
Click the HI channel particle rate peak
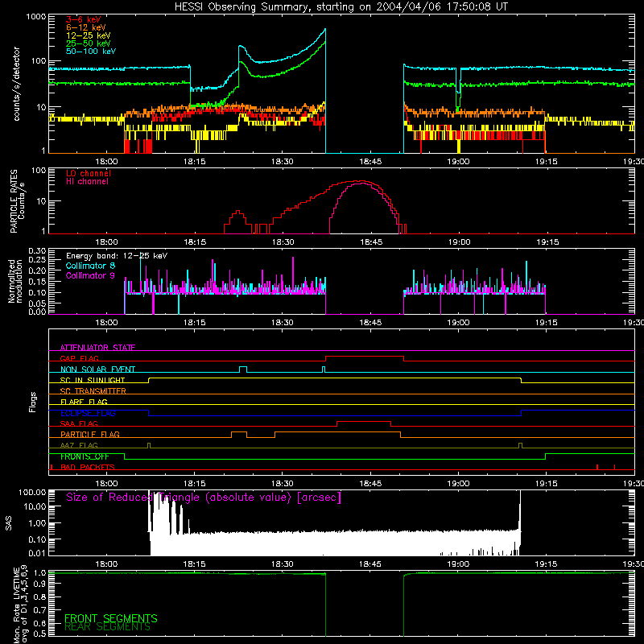pos(361,184)
